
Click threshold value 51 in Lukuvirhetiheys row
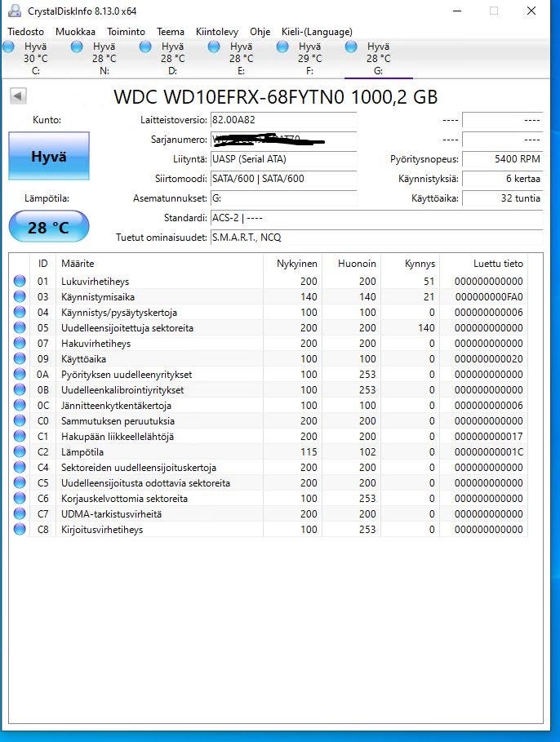click(429, 281)
